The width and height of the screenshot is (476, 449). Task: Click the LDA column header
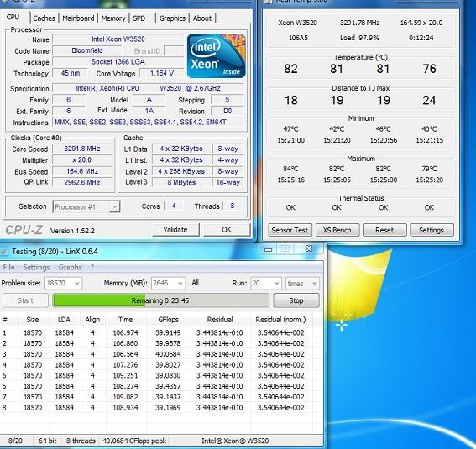pyautogui.click(x=64, y=320)
